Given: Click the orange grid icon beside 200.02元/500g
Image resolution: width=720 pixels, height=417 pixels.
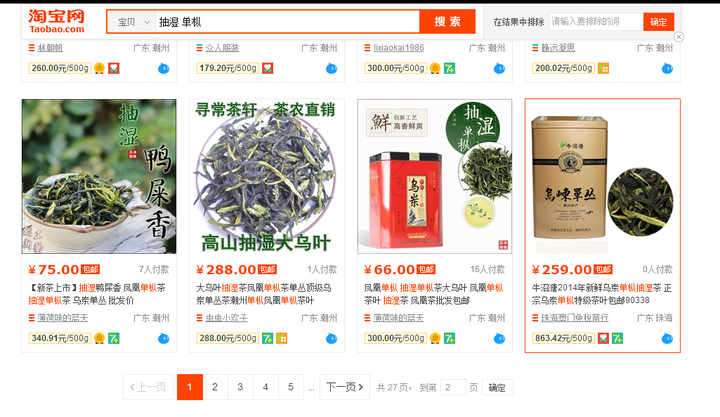Looking at the screenshot, I should (603, 68).
